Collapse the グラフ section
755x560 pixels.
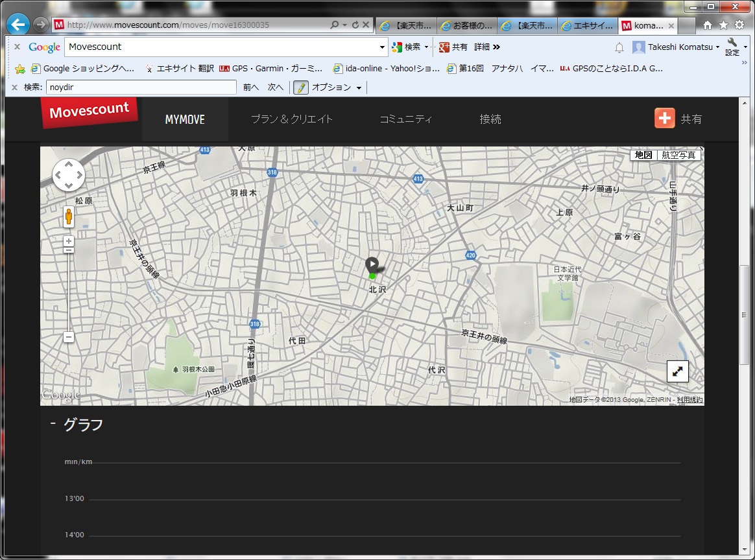53,424
